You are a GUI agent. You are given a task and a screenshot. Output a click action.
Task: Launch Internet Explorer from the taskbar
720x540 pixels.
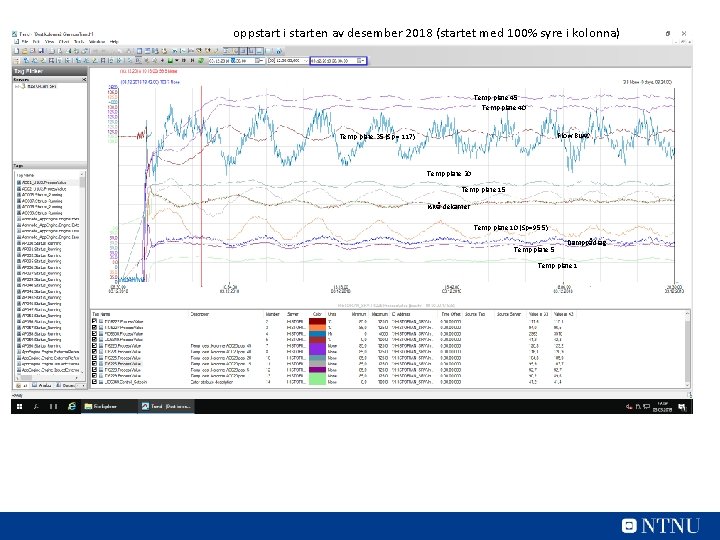point(72,406)
